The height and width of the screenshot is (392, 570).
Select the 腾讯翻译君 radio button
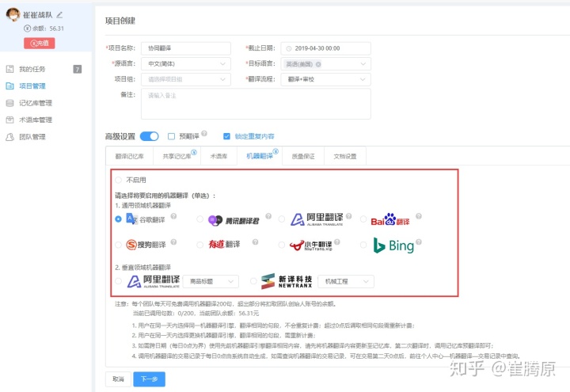(199, 219)
